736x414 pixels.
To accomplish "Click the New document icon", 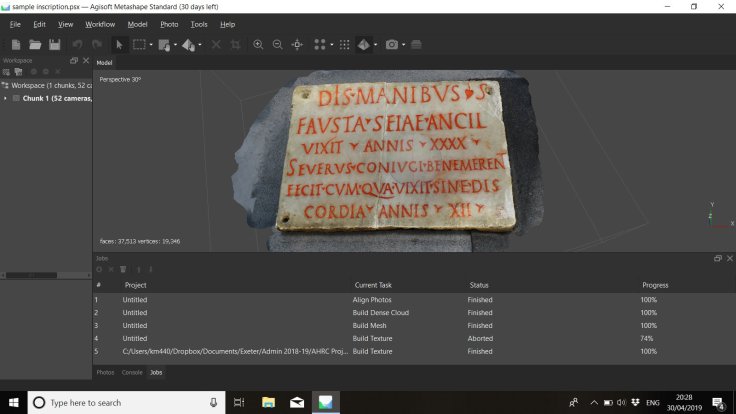I will (x=16, y=44).
